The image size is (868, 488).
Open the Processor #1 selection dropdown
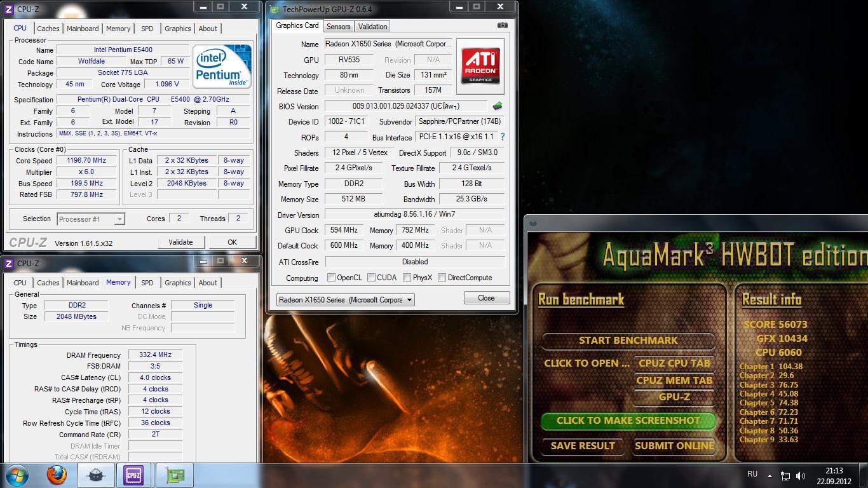click(x=91, y=219)
